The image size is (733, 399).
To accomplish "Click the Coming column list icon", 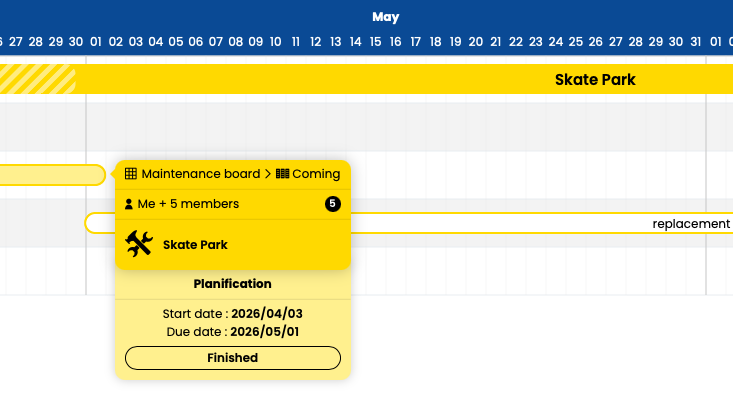I will click(282, 174).
